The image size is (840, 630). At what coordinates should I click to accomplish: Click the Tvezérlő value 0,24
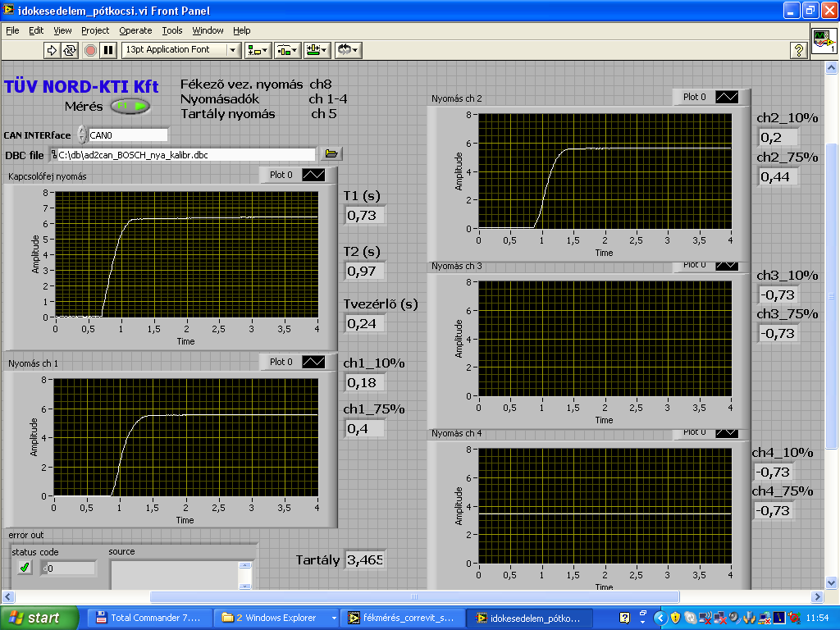tap(364, 323)
